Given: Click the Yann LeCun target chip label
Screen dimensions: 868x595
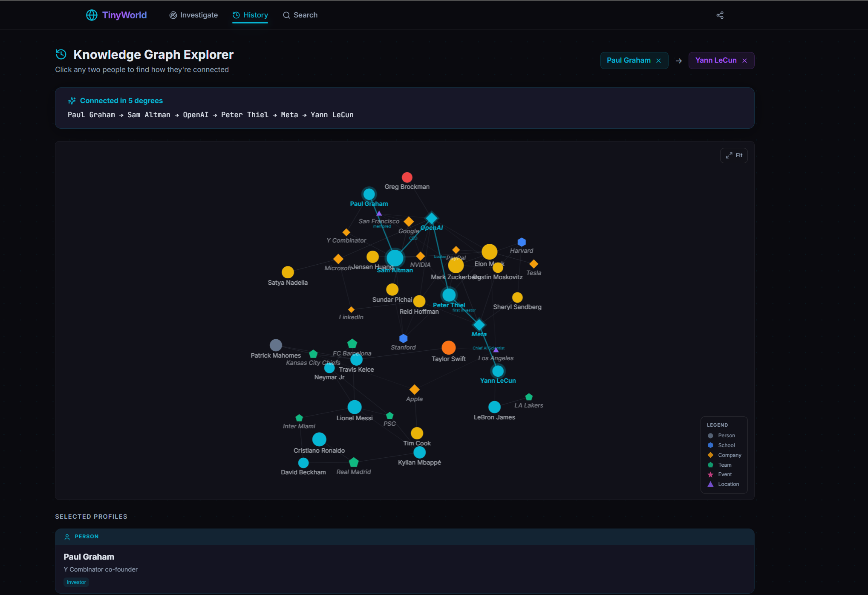Looking at the screenshot, I should [716, 61].
